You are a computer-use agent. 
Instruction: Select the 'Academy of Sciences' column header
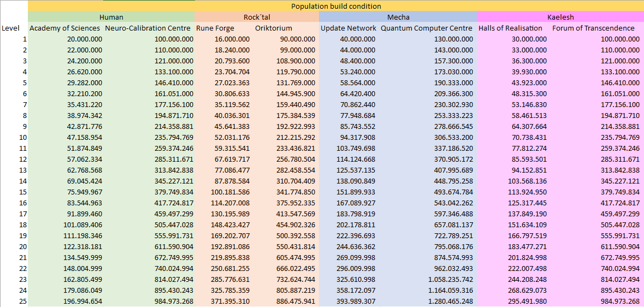(65, 28)
